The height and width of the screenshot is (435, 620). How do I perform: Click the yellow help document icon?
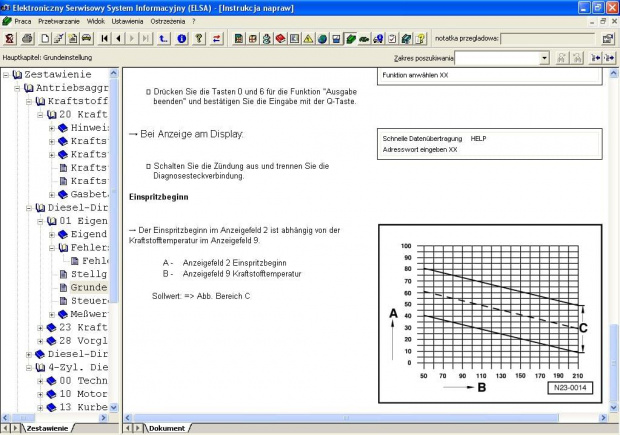click(x=420, y=38)
